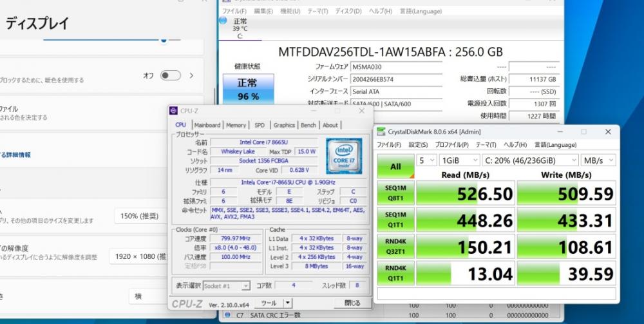This screenshot has width=644, height=324.
Task: Open CrystalDiskMark 設定(S) menu
Action: 418,145
